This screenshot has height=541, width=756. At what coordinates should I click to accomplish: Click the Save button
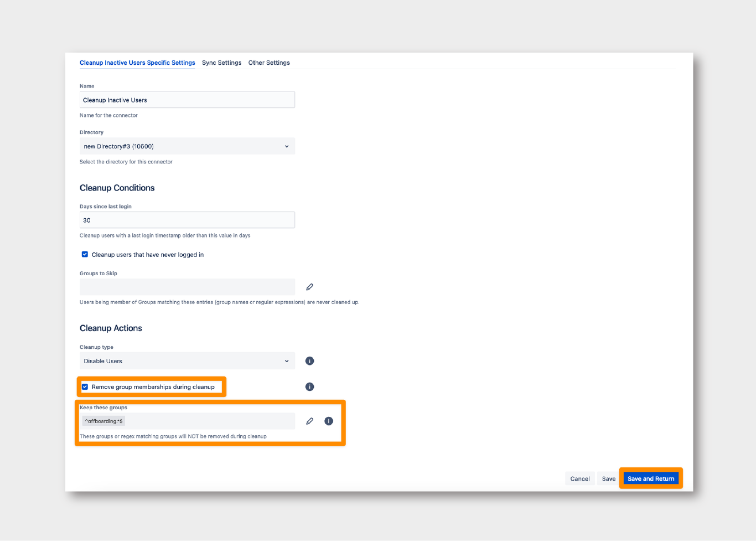[609, 479]
